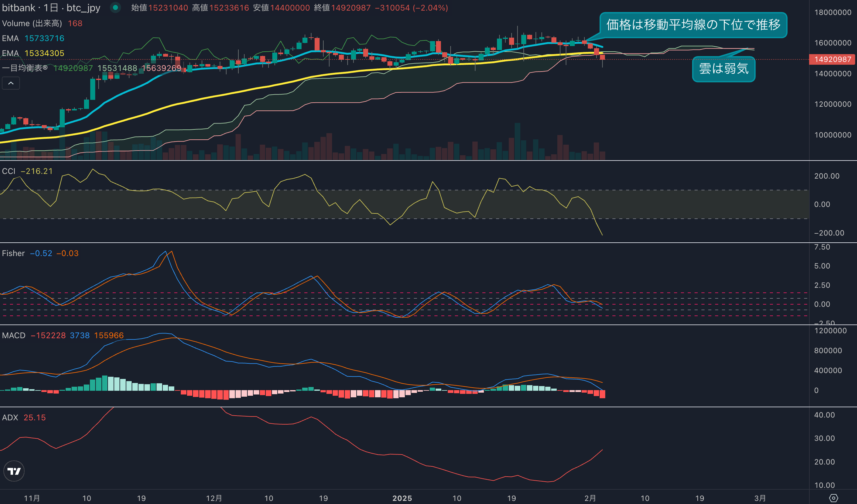Select the 雲は弱気 callout annotation
This screenshot has width=857, height=504.
(724, 69)
